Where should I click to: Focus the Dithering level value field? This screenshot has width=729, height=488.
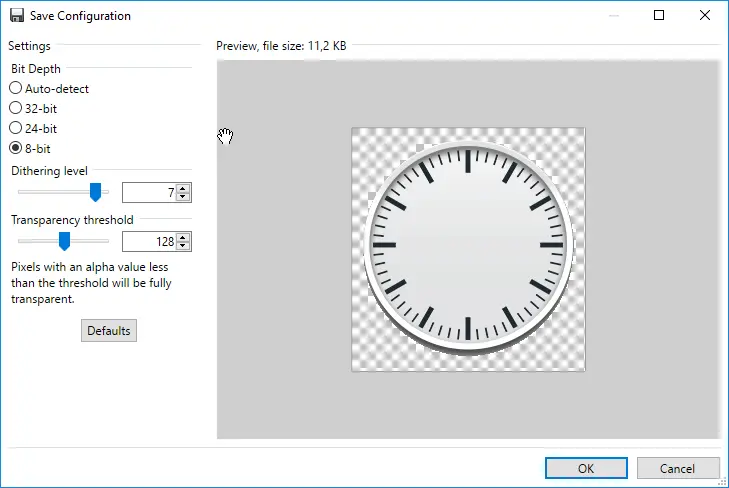pos(148,192)
